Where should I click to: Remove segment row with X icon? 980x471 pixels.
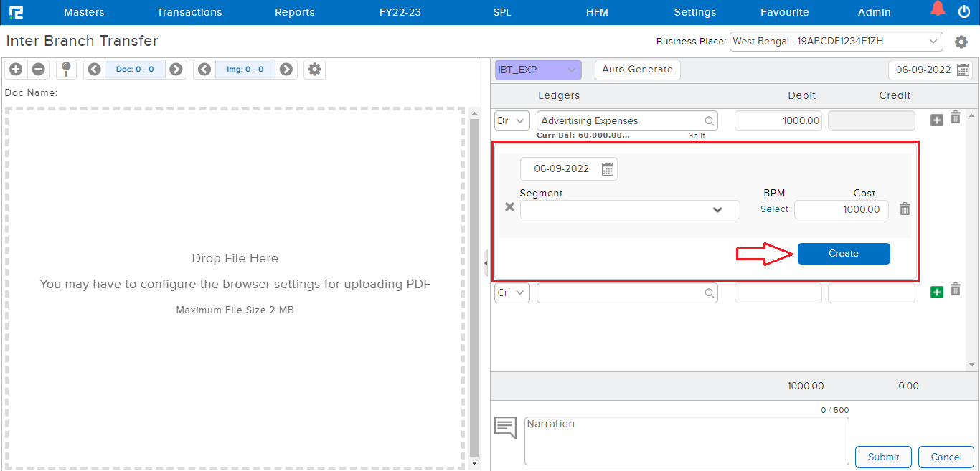509,207
